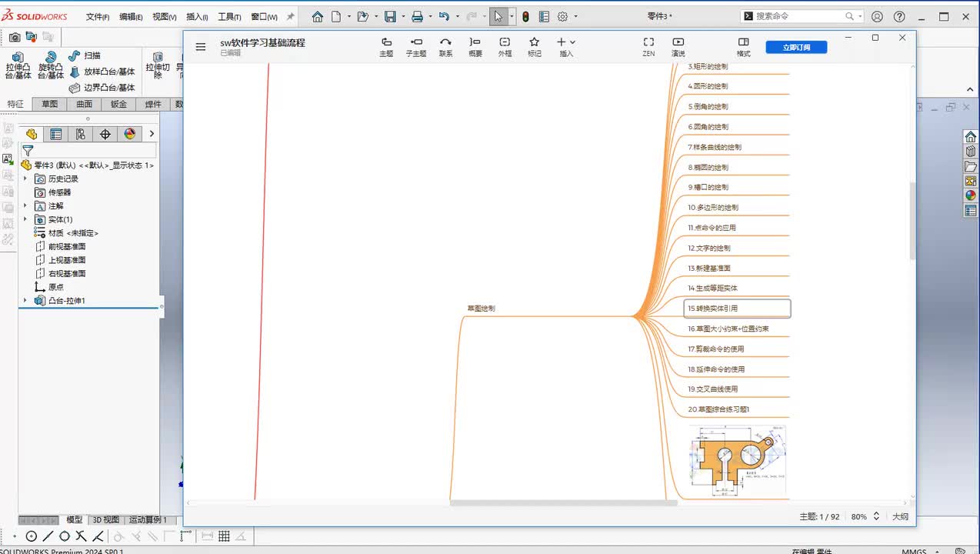Click the Print icon
This screenshot has width=980, height=554.
pyautogui.click(x=417, y=16)
